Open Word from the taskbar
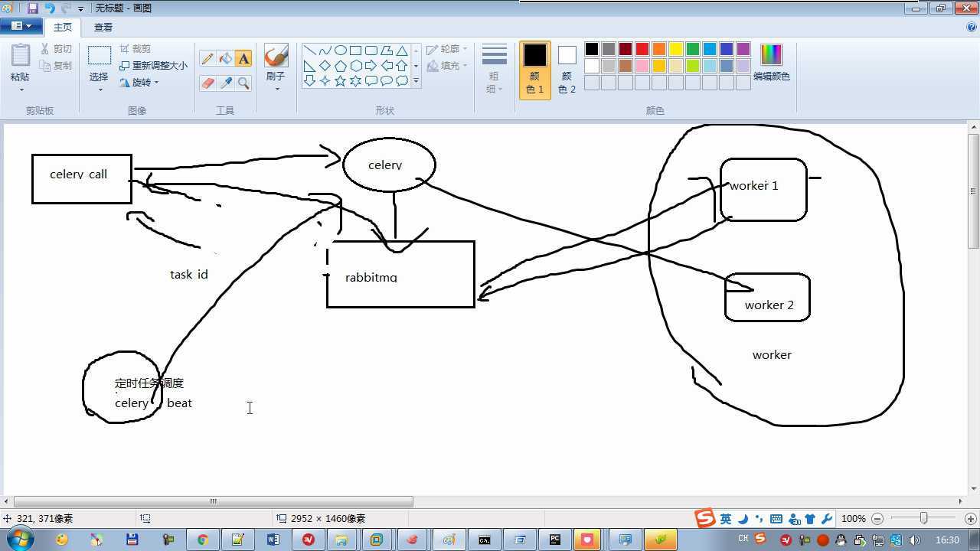This screenshot has height=551, width=980. 273,540
